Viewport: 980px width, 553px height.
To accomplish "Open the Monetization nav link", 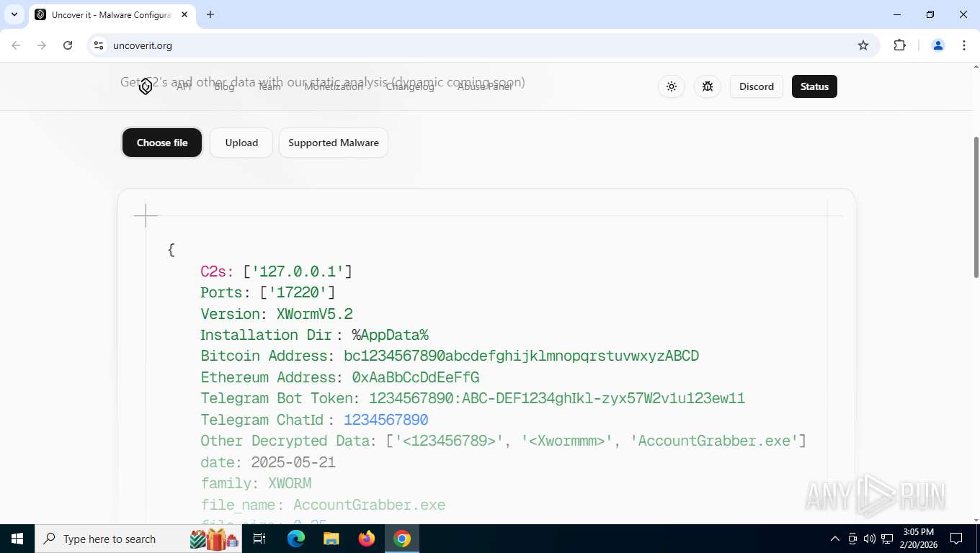I will pyautogui.click(x=334, y=86).
